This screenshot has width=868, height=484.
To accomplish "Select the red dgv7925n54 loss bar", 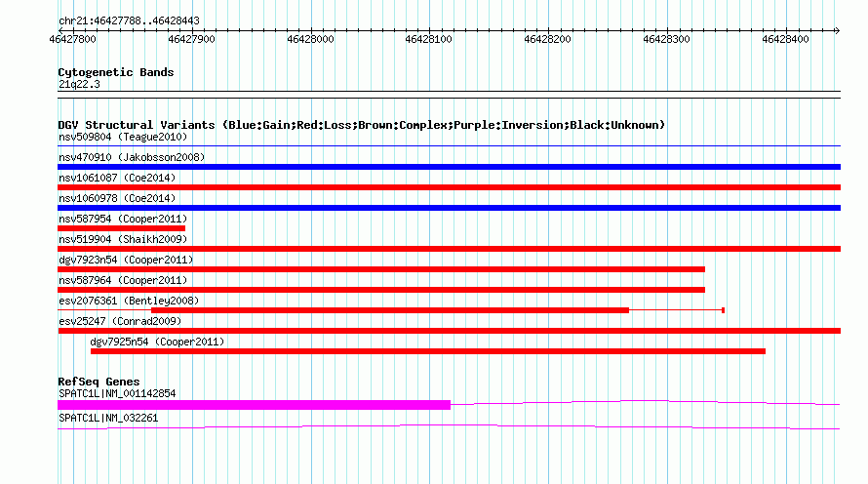I will point(428,351).
